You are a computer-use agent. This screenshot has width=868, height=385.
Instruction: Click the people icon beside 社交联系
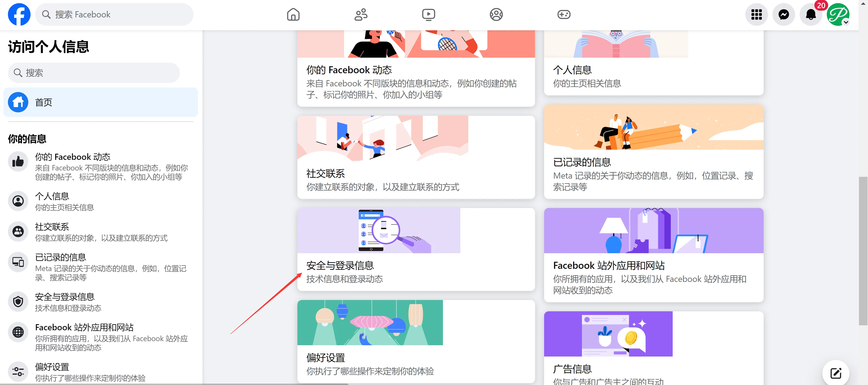[18, 231]
